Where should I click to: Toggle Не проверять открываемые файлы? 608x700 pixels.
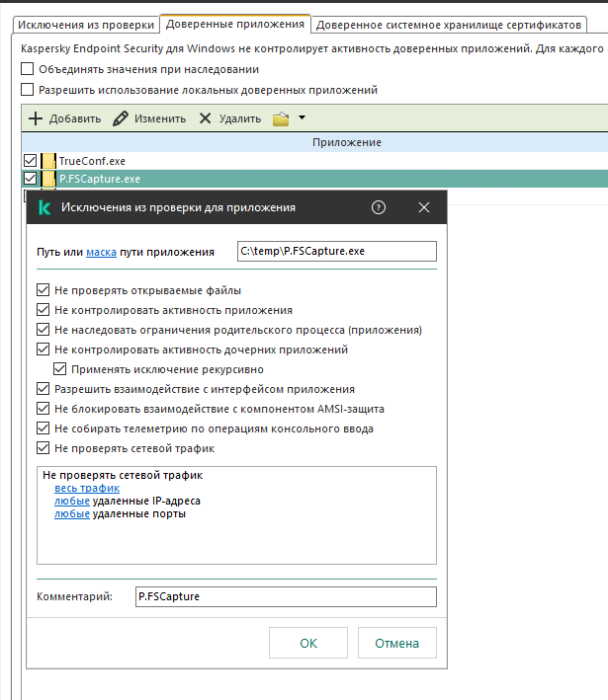coord(43,290)
